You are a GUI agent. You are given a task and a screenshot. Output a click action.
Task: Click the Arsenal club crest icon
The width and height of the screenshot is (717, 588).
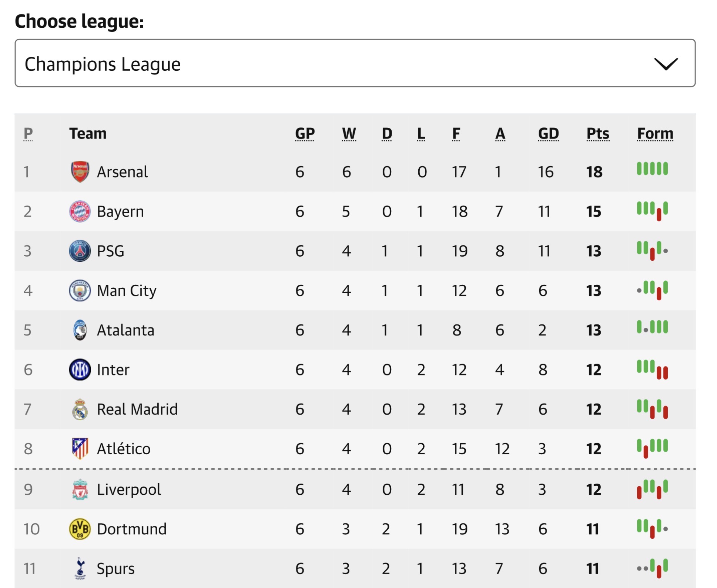point(80,172)
